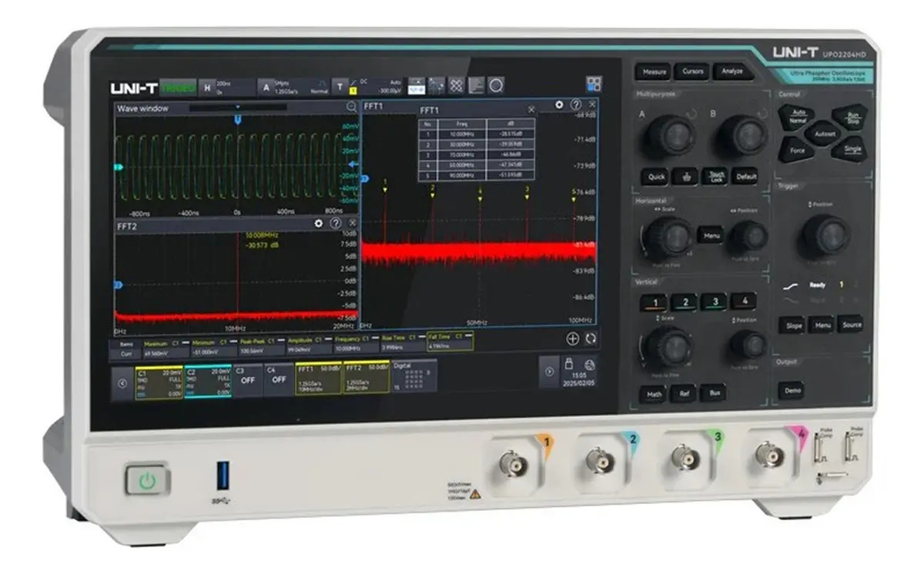The height and width of the screenshot is (574, 924).
Task: Open the H timebase setting box
Action: click(228, 86)
